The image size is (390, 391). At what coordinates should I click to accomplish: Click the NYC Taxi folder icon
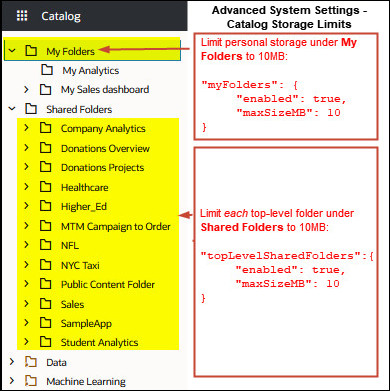[45, 265]
